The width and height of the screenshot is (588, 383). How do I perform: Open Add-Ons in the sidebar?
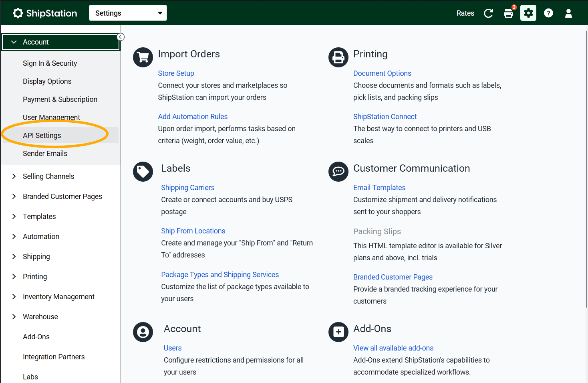pyautogui.click(x=36, y=337)
